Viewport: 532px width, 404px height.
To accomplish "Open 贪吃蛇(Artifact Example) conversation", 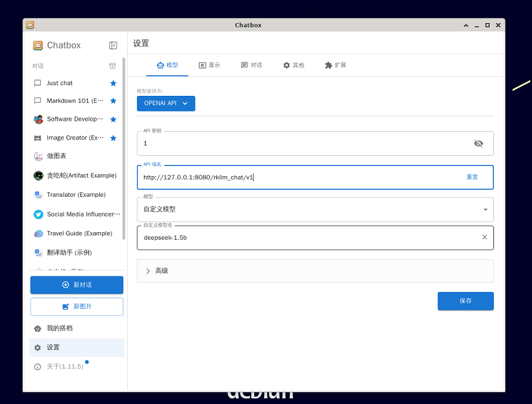I will (75, 176).
